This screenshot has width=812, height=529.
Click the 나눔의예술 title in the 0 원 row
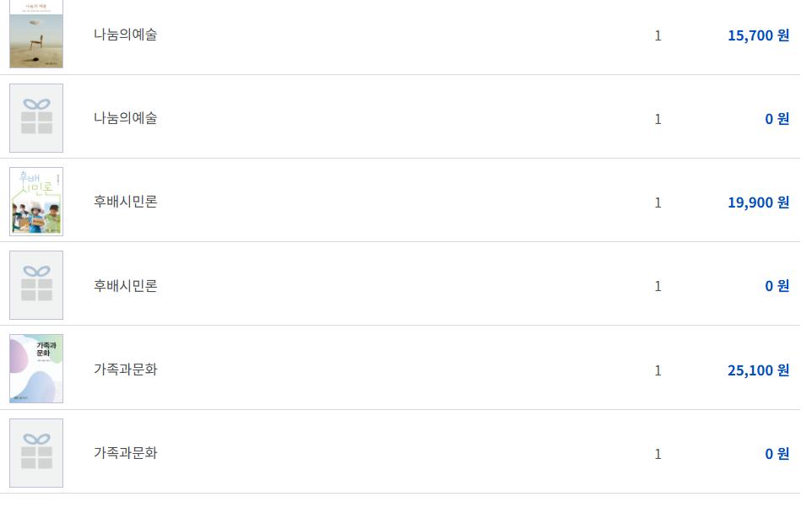pyautogui.click(x=125, y=118)
